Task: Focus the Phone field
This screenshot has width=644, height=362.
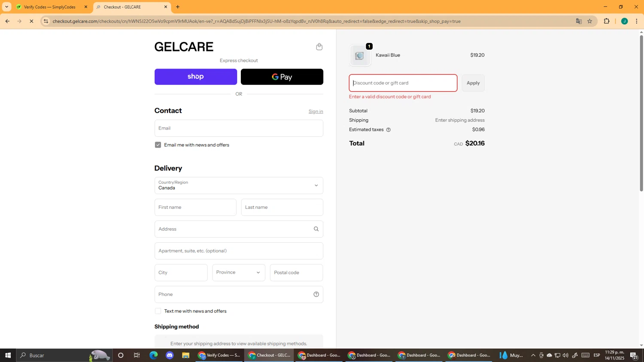Action: coord(239,294)
